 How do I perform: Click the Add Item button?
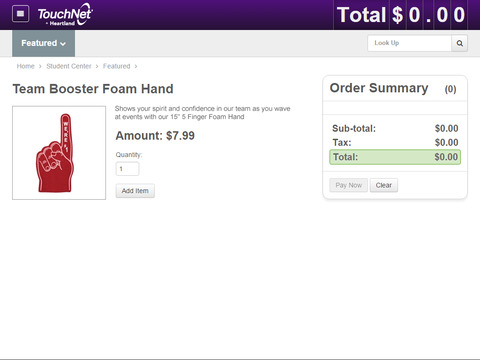[135, 191]
